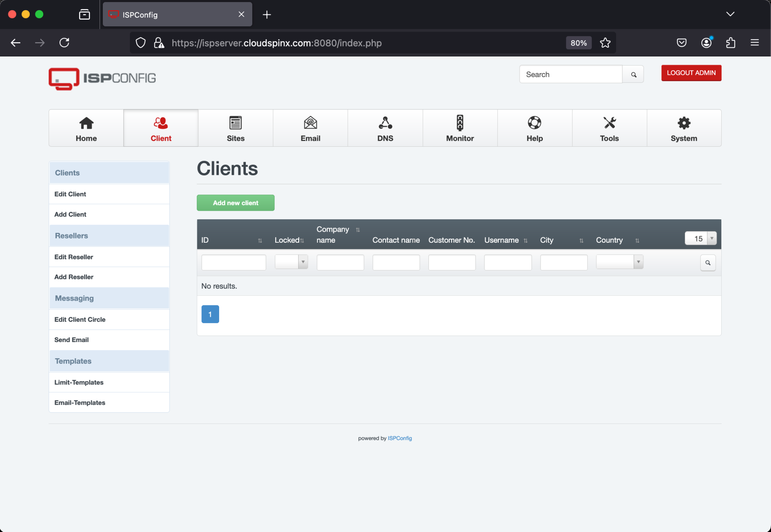Sort the table by ID column

coord(260,240)
